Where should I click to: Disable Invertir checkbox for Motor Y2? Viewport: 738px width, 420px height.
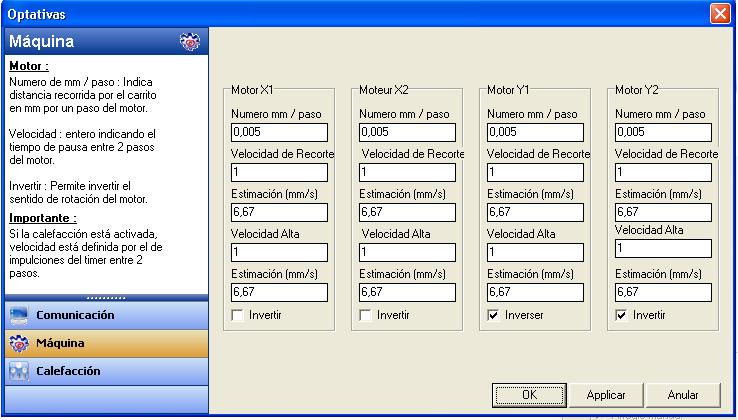pyautogui.click(x=622, y=315)
